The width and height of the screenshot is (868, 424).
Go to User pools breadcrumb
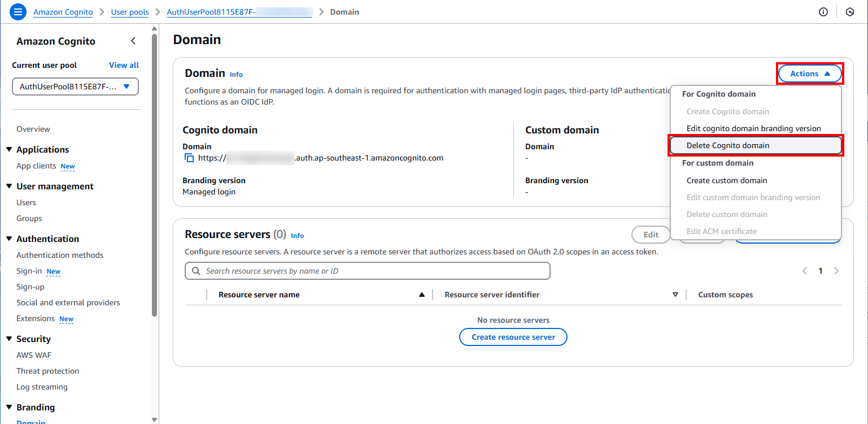(130, 12)
